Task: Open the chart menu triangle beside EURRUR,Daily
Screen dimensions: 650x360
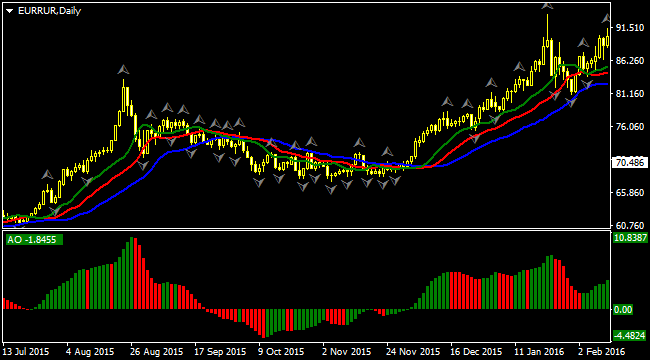Action: (10, 11)
